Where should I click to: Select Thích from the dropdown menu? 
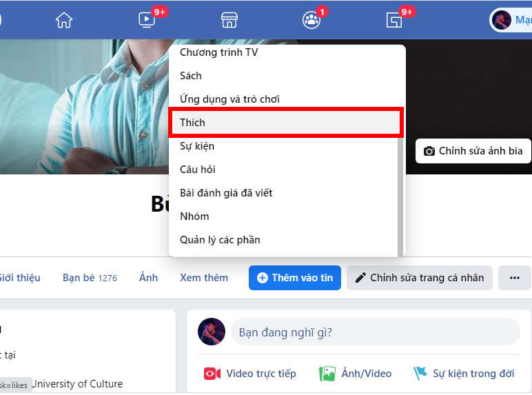click(x=285, y=123)
